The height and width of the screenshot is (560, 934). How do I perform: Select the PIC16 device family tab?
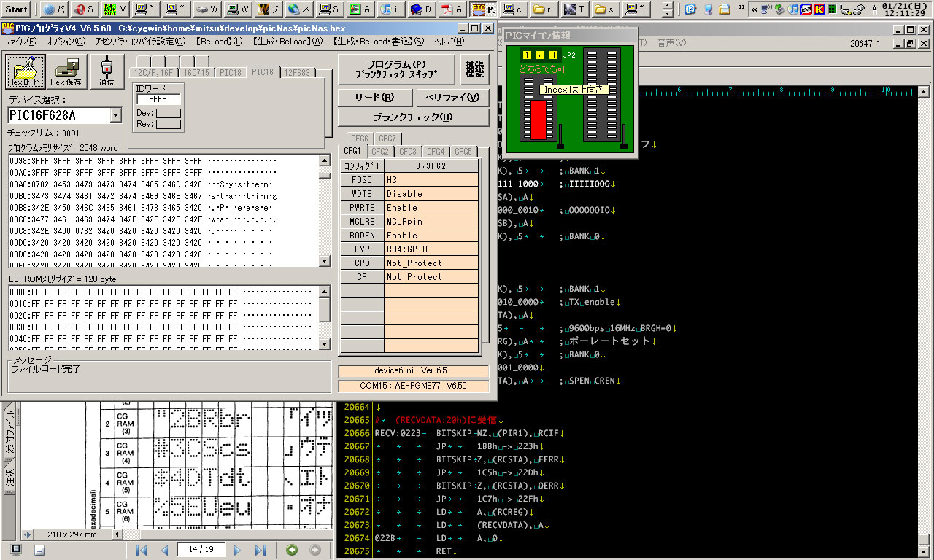click(262, 72)
